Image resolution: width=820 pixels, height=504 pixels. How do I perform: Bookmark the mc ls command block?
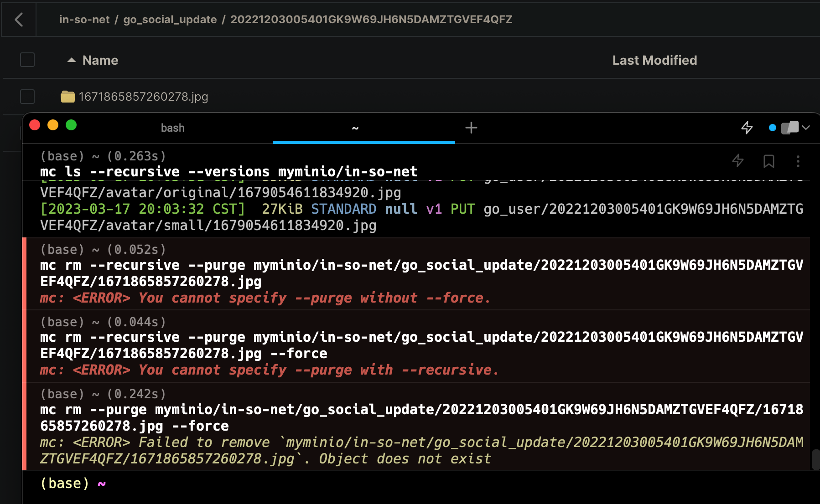coord(770,161)
